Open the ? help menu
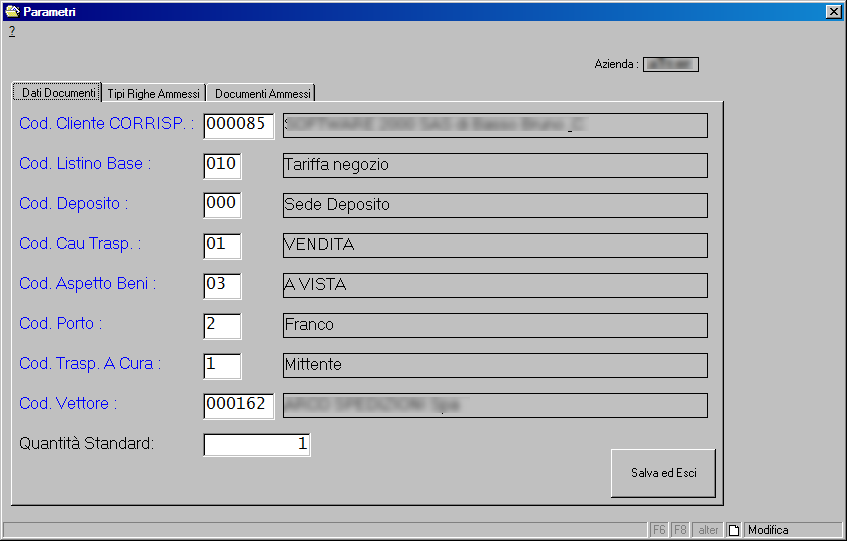This screenshot has height=541, width=847. tap(12, 31)
